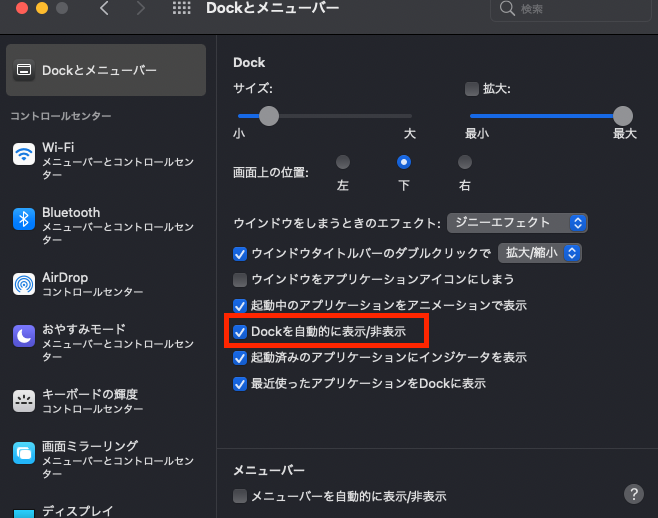Open キーボードの輝度 settings in sidebar

(106, 401)
